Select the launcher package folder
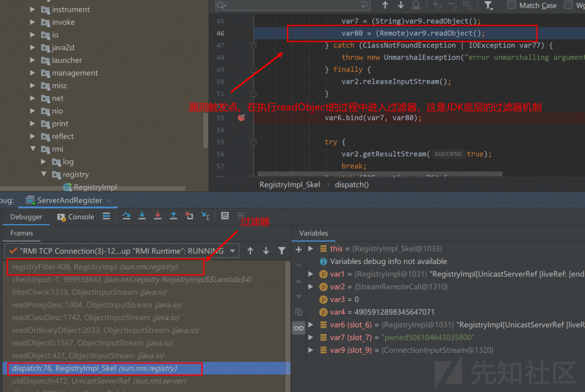 pos(62,60)
